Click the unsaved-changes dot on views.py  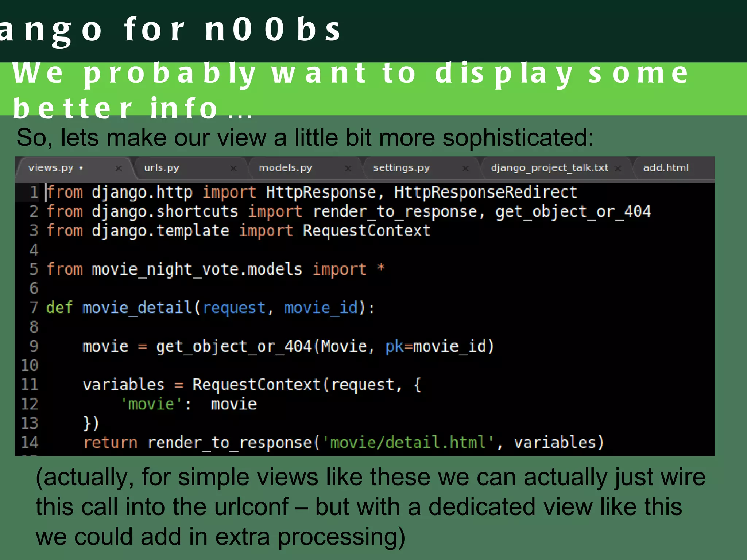click(81, 168)
